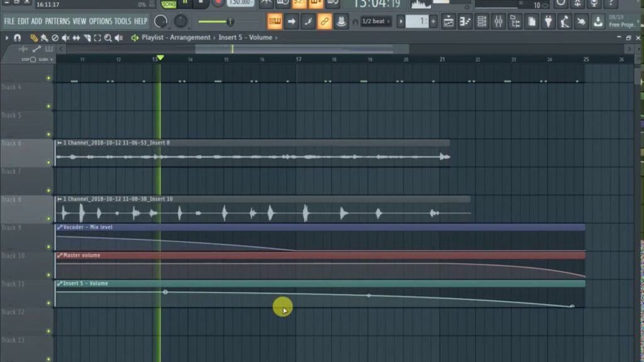Select the Paint tool in the playlist toolbar

45,37
